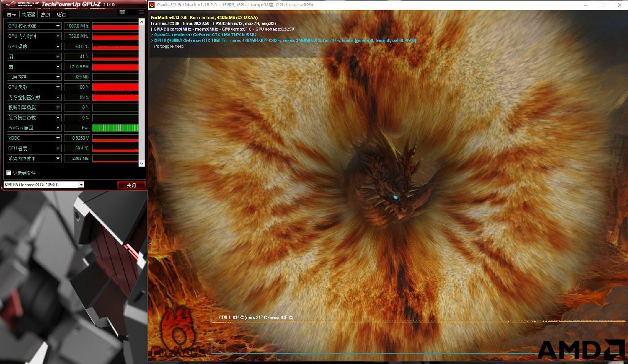This screenshot has width=628, height=364.
Task: Select the Sensors tab in GPU-Z
Action: coord(28,14)
